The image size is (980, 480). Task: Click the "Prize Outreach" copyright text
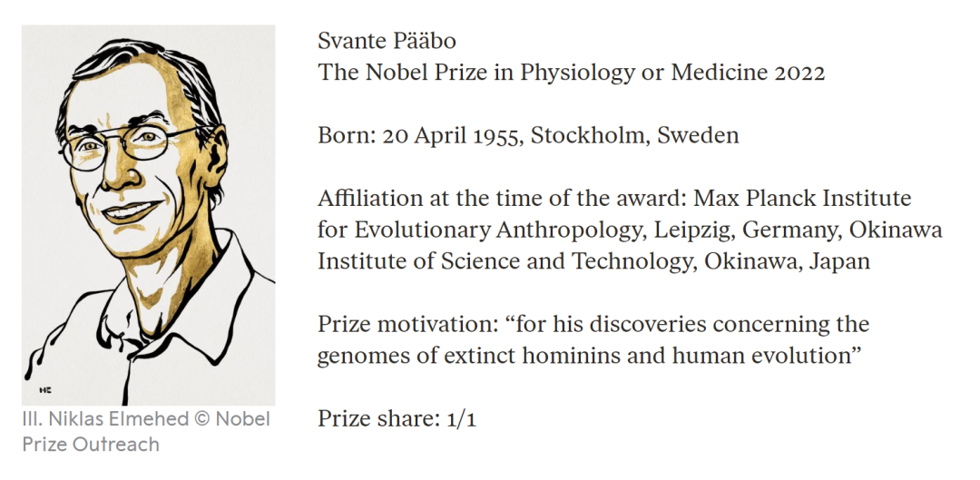tap(91, 445)
